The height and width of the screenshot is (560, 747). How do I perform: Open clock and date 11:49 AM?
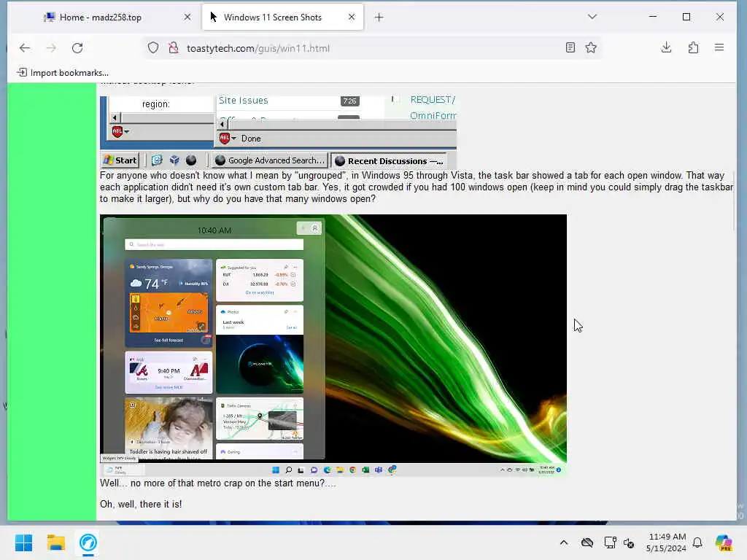pyautogui.click(x=666, y=542)
